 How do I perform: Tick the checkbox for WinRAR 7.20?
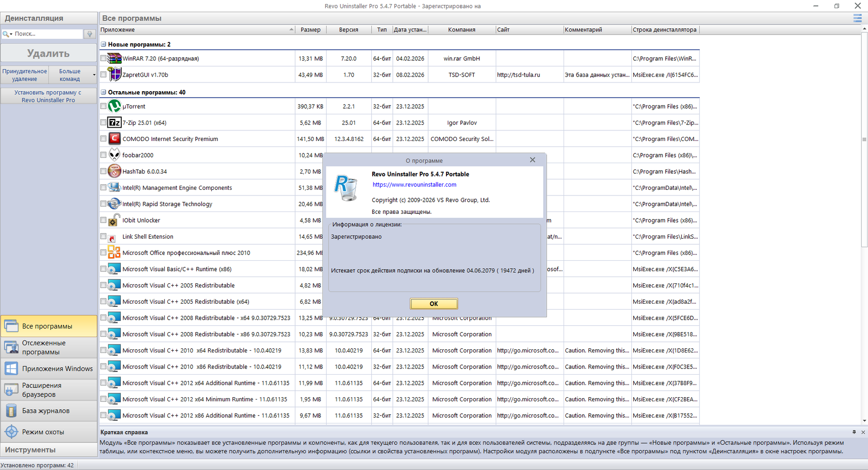coord(103,59)
